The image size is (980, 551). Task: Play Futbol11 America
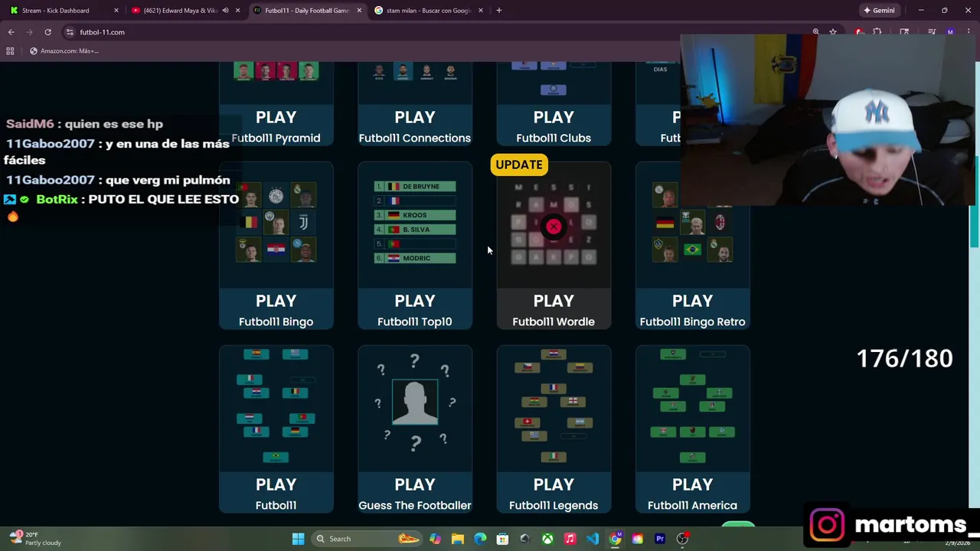[x=692, y=484]
